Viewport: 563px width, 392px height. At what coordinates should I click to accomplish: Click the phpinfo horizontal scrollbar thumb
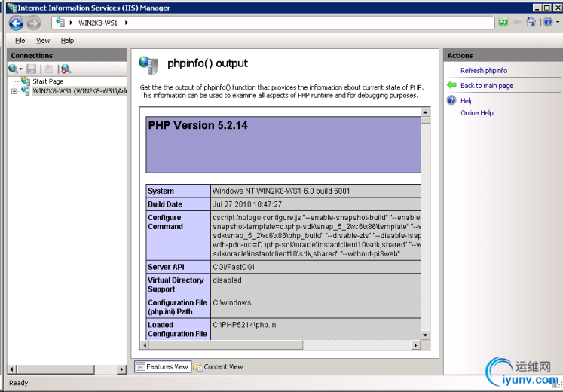point(225,345)
